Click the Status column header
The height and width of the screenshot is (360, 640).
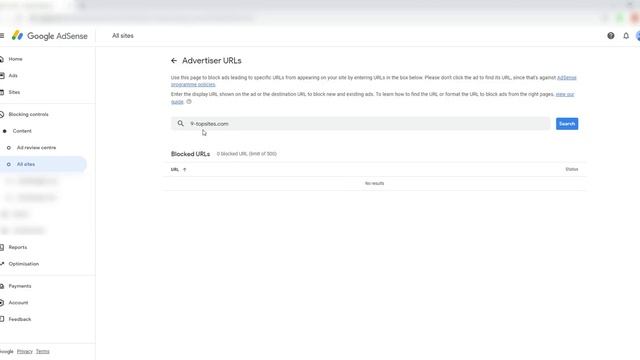571,169
